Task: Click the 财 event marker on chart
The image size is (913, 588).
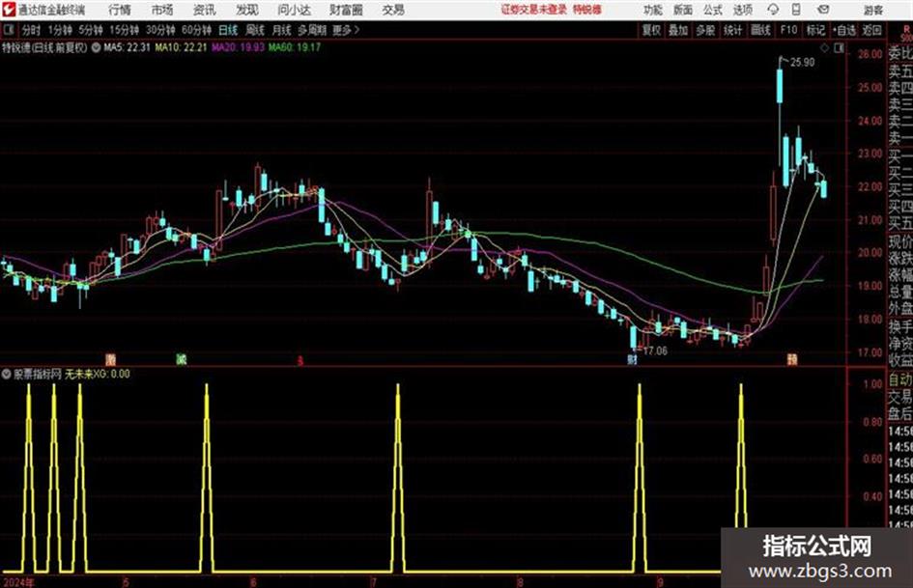Action: (x=633, y=359)
